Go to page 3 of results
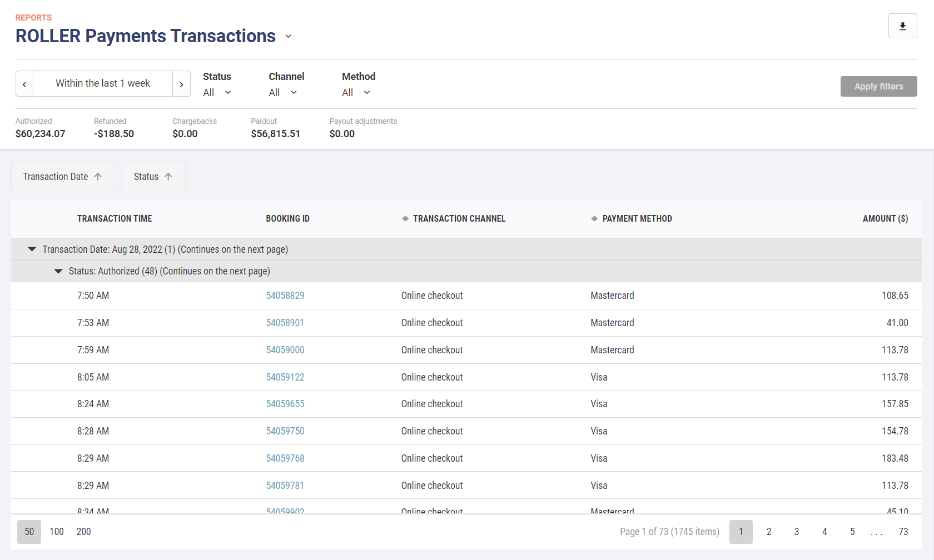Screen dimensions: 934x560 coord(796,532)
